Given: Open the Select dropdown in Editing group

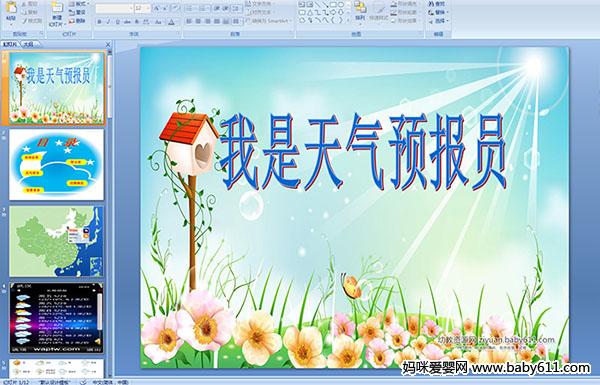Looking at the screenshot, I should [438, 21].
